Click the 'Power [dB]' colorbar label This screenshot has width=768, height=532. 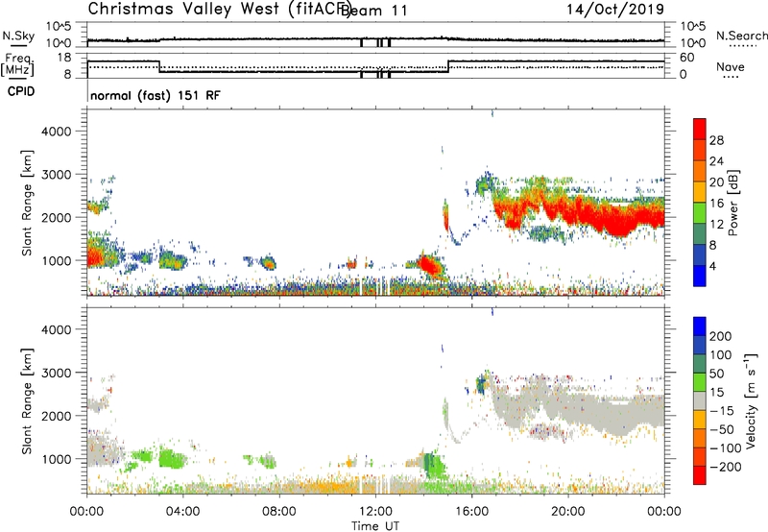coord(732,203)
